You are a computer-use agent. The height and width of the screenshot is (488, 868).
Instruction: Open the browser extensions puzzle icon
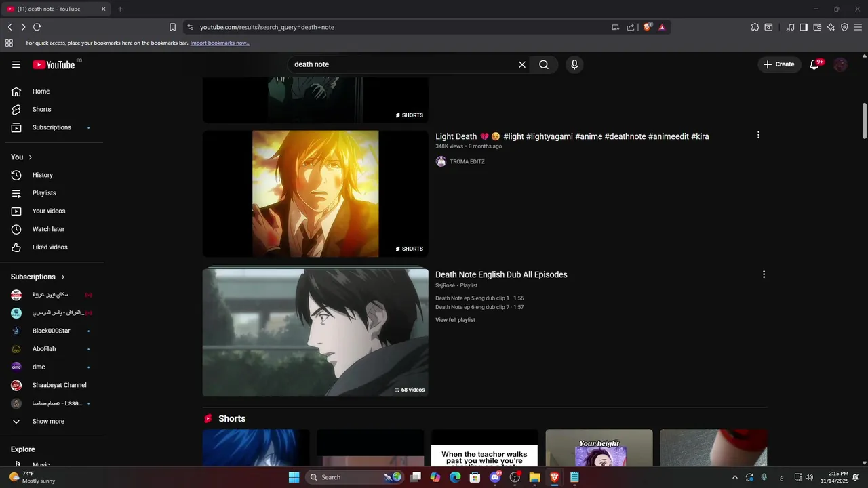pyautogui.click(x=755, y=27)
